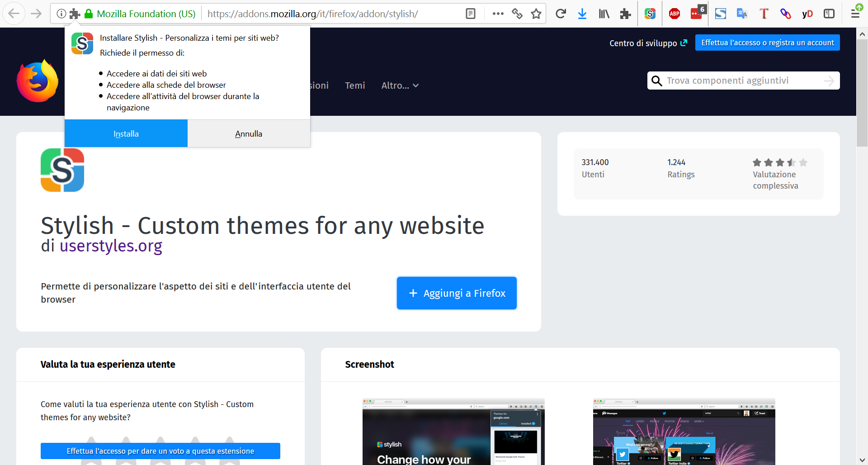Click the large Stylish logo on the page
Image resolution: width=868 pixels, height=465 pixels.
(x=62, y=170)
